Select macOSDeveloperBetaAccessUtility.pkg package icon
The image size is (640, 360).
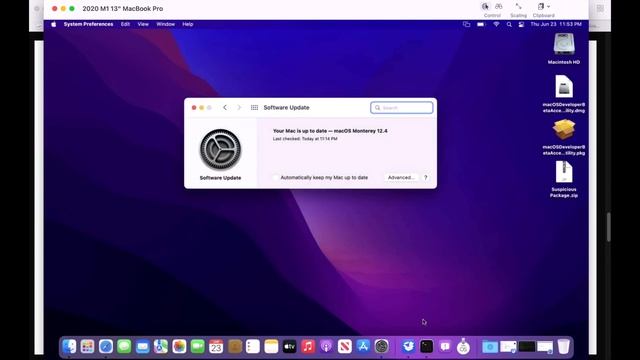564,129
